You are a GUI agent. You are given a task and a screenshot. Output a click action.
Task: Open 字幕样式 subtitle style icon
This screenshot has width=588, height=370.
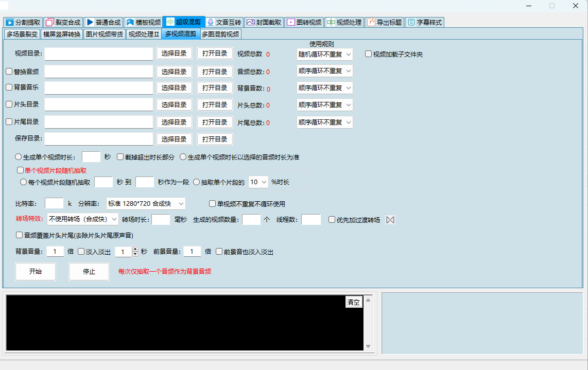[x=411, y=22]
